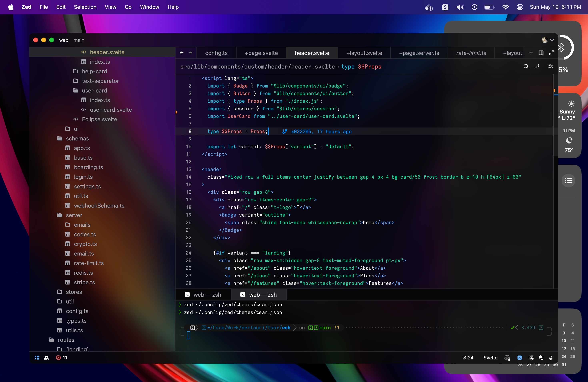This screenshot has width=588, height=382.
Task: Show the 11 errors diagnostics indicator
Action: point(62,358)
